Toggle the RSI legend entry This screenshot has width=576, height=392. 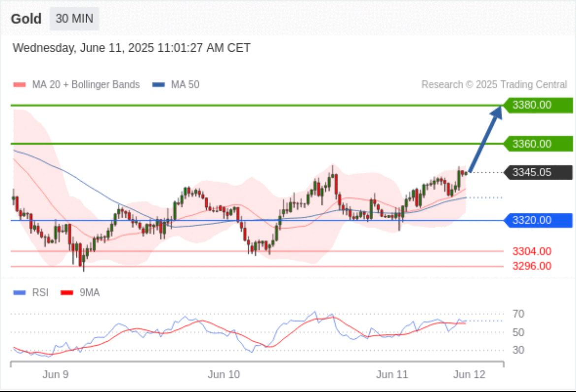(40, 293)
